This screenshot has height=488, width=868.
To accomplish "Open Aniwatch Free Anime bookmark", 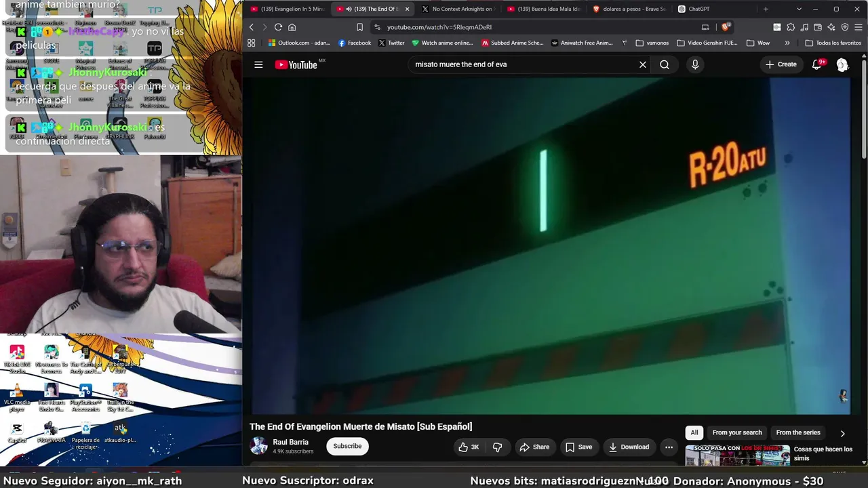I will [x=583, y=43].
